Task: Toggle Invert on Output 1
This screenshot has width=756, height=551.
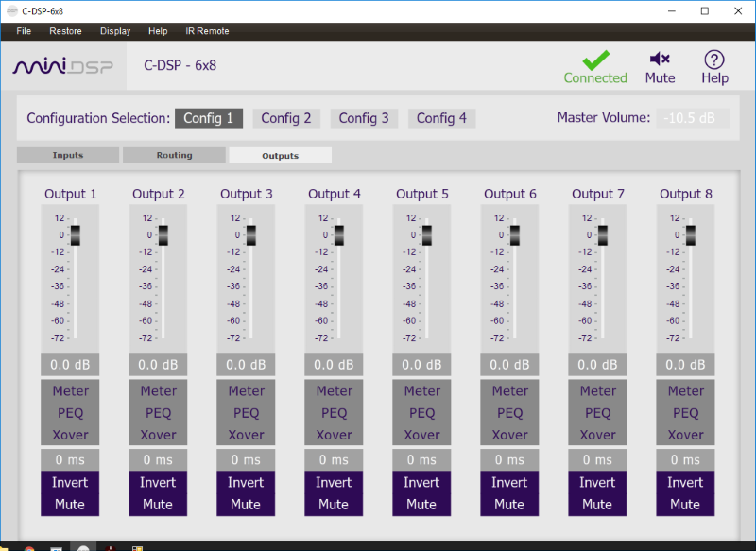Action: click(x=70, y=483)
